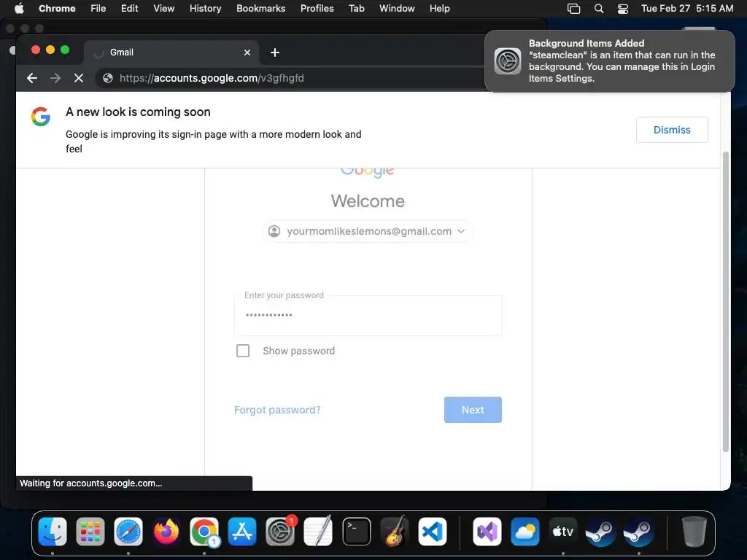Open the Profiles menu

pos(317,8)
